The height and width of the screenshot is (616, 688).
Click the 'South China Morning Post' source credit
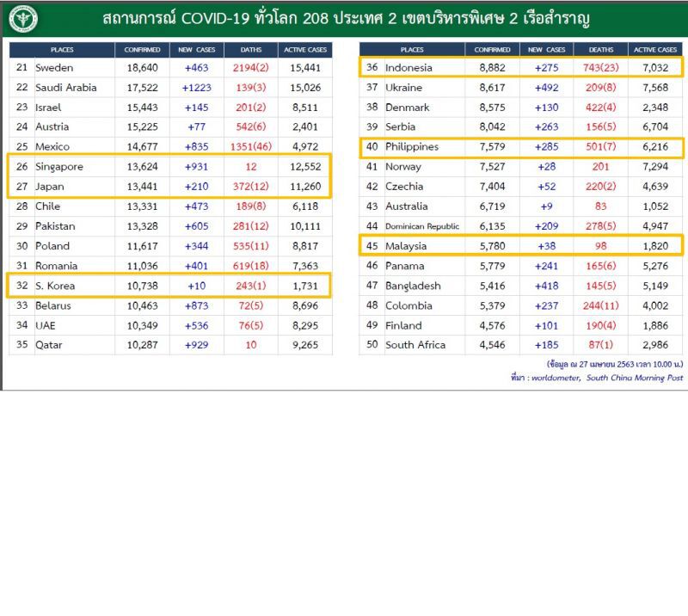tap(635, 378)
